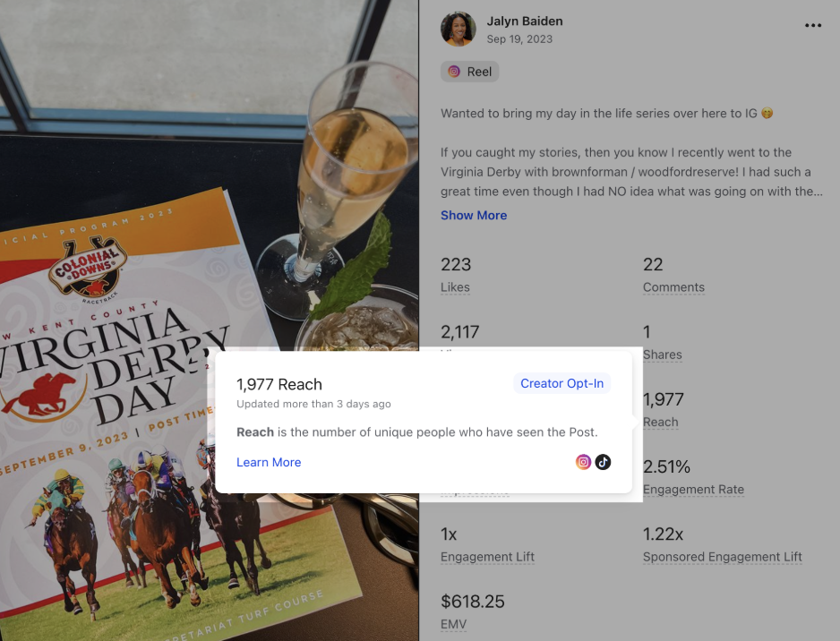Click the Sep 19, 2023 post date

point(519,39)
